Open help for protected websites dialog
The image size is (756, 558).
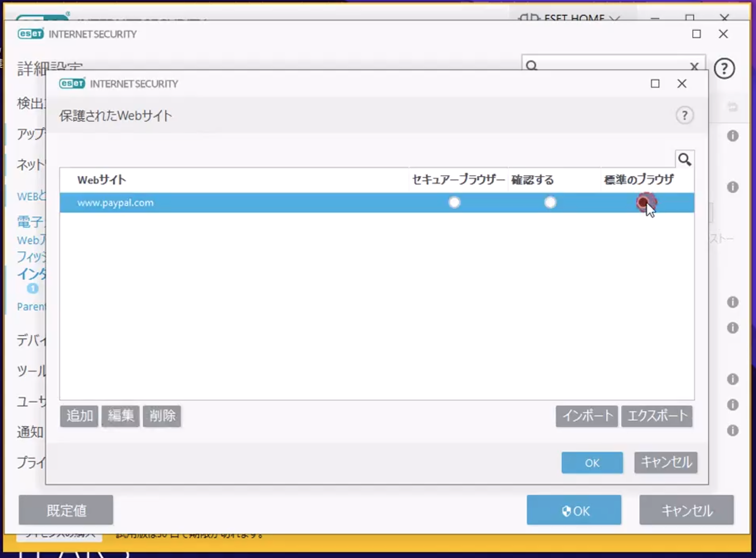pyautogui.click(x=684, y=115)
